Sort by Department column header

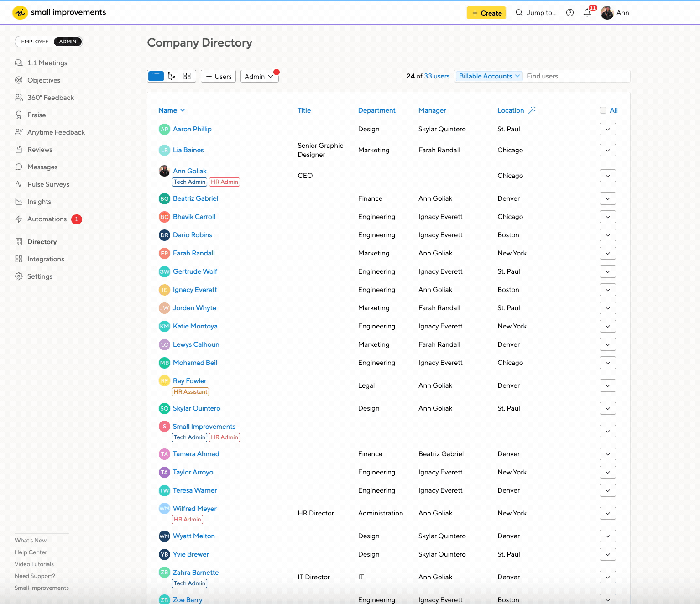(377, 110)
